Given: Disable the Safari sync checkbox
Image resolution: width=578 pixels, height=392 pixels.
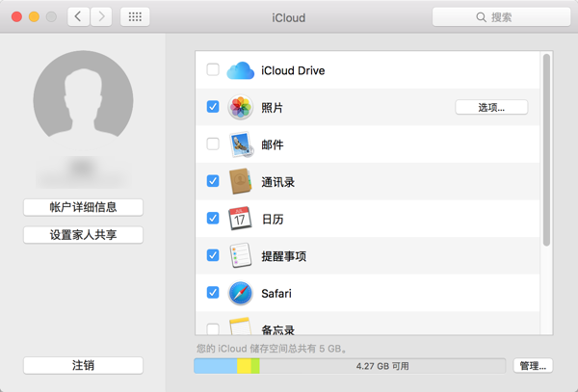Looking at the screenshot, I should [213, 293].
